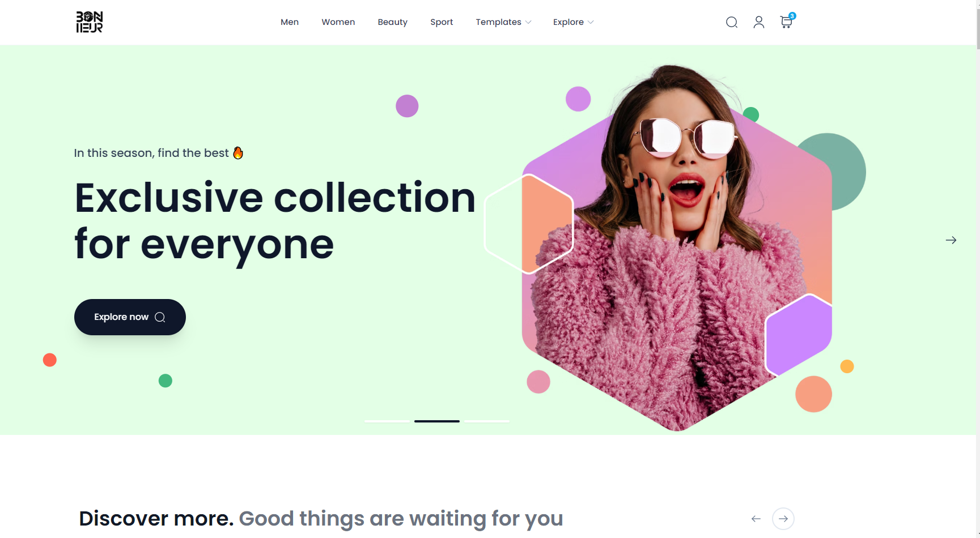
Task: Open the shopping cart icon
Action: (x=786, y=22)
